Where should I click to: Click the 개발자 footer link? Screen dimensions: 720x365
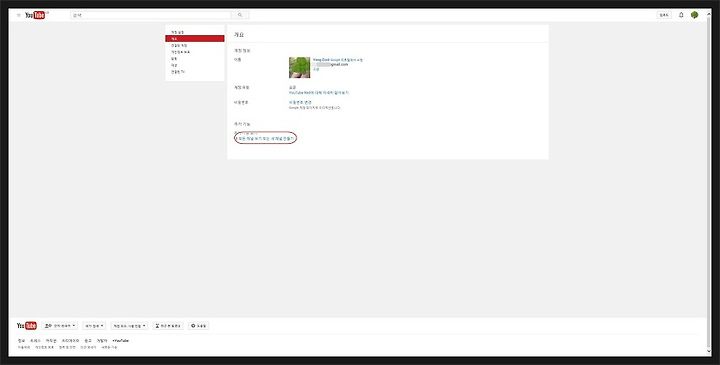click(x=102, y=341)
